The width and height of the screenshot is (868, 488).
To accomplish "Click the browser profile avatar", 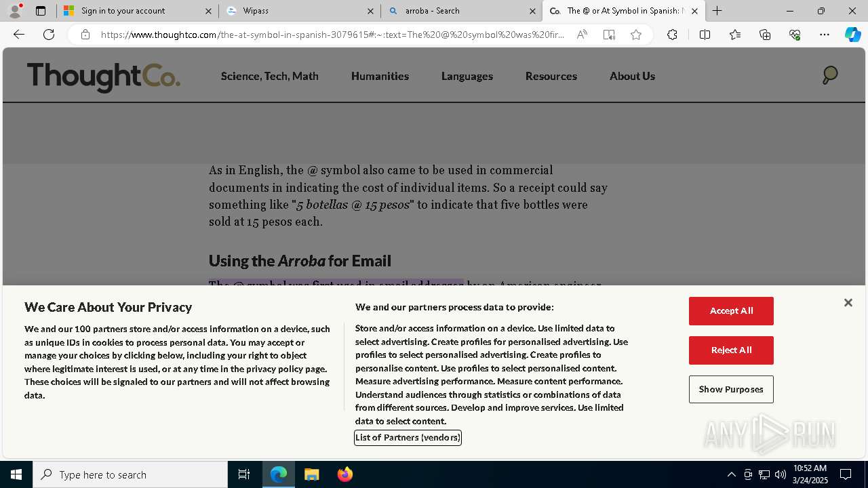I will tap(15, 11).
